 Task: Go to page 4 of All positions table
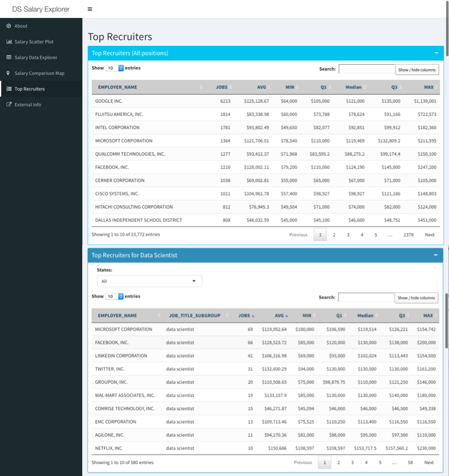362,234
